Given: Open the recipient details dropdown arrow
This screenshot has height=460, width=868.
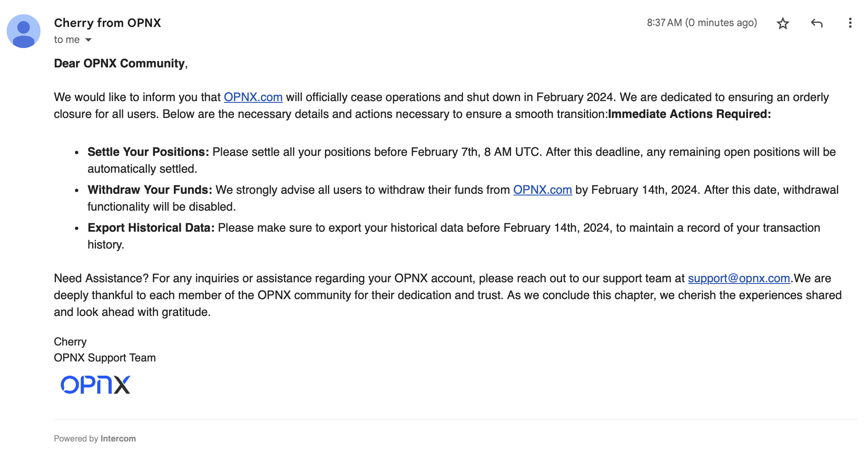Looking at the screenshot, I should coord(88,40).
